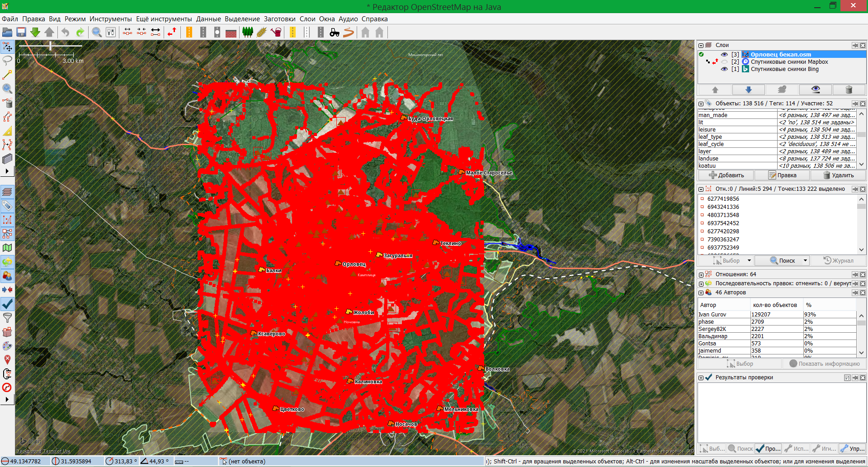Viewport: 868px width, 467px height.
Task: Apply the orange road preset icon
Action: click(189, 32)
